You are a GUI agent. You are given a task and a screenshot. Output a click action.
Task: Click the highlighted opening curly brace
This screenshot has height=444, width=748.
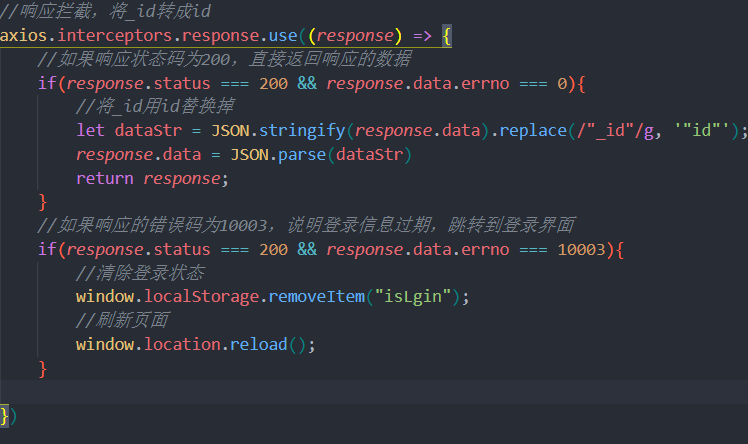coord(447,36)
